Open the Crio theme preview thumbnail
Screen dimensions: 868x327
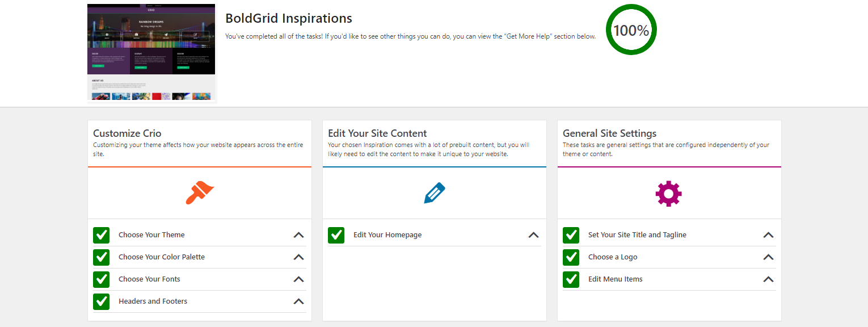pos(151,53)
